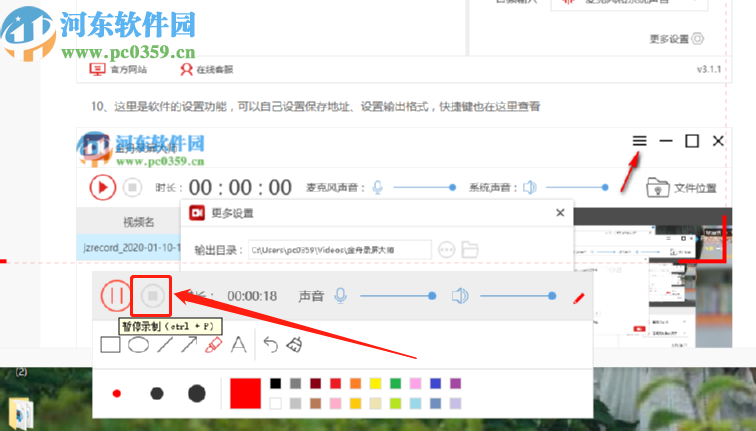Open 在线客服 support link

coord(206,69)
